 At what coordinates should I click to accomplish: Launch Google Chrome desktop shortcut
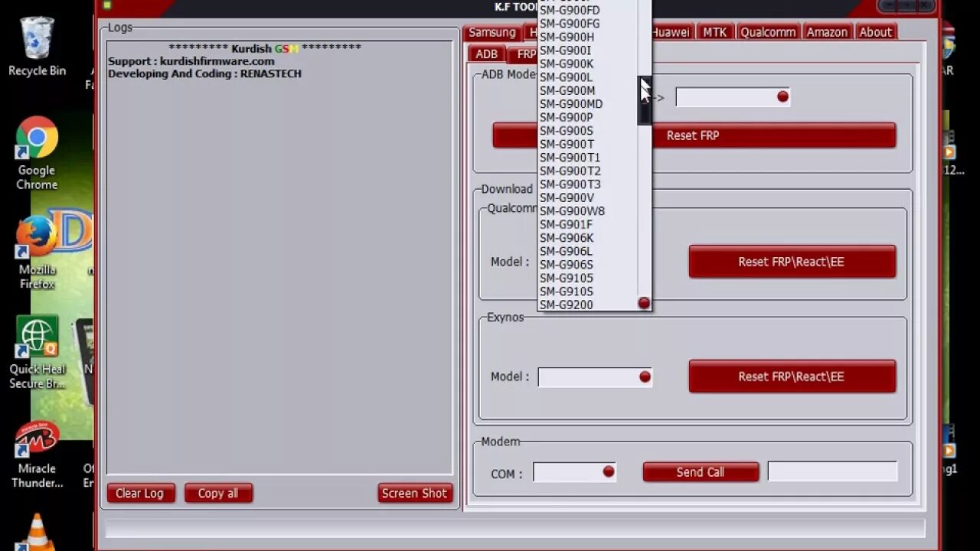pyautogui.click(x=37, y=154)
